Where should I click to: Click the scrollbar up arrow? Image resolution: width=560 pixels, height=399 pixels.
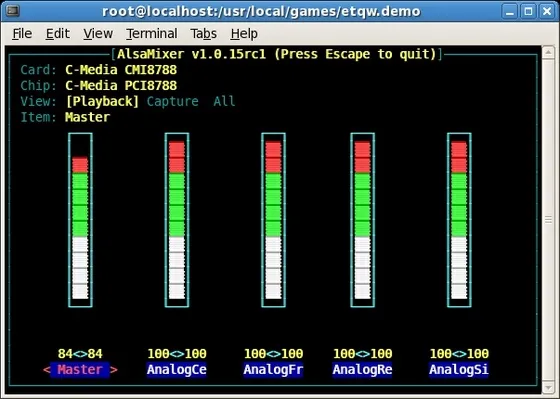(x=548, y=53)
